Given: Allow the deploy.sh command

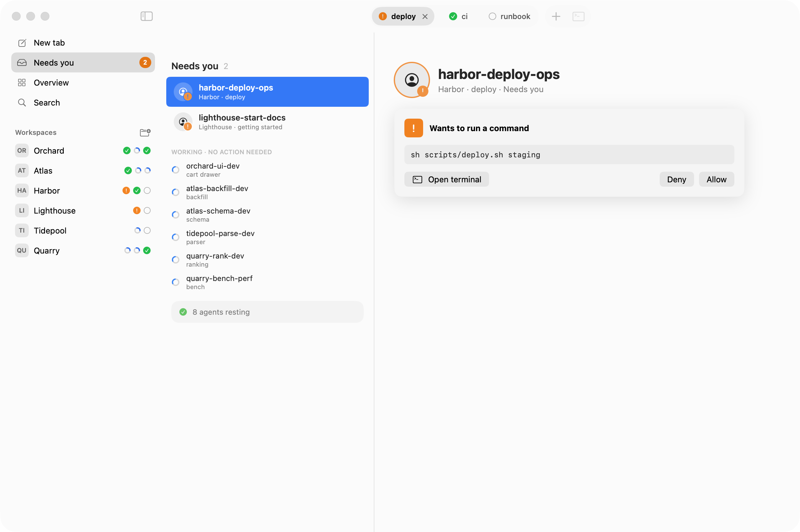Looking at the screenshot, I should click(716, 179).
